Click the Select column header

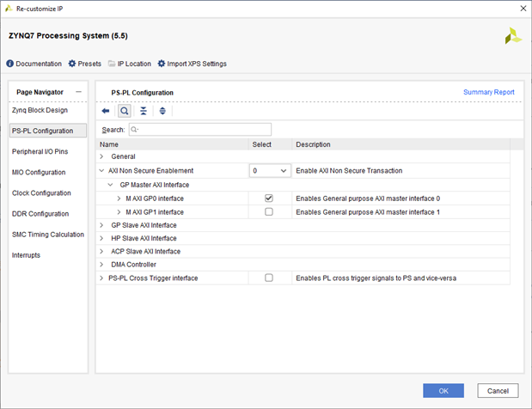point(271,144)
